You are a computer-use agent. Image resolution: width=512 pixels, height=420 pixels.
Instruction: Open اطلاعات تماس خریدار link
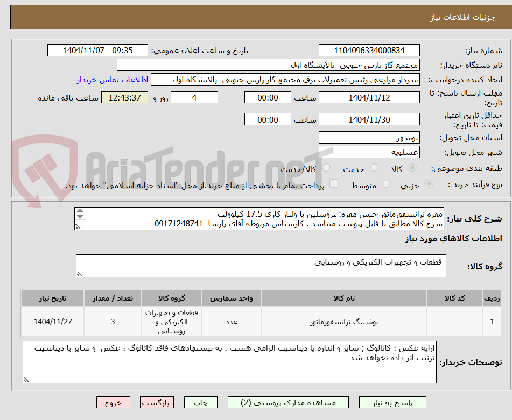[x=113, y=80]
